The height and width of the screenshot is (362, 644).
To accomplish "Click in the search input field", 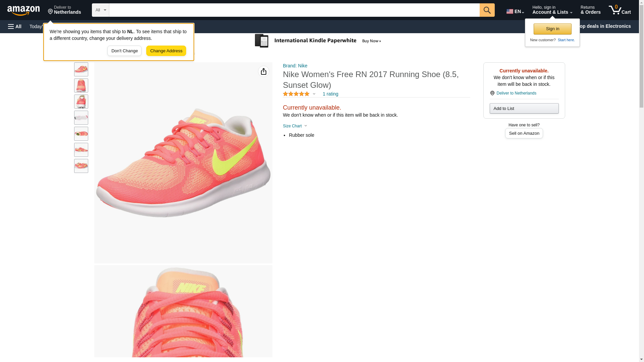I will coord(294,10).
